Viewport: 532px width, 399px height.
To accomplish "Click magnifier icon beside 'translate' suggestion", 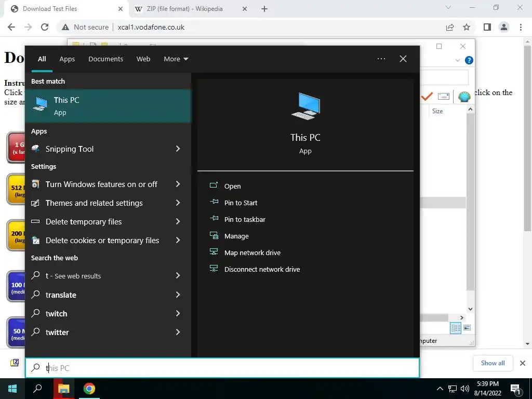I will pyautogui.click(x=36, y=295).
